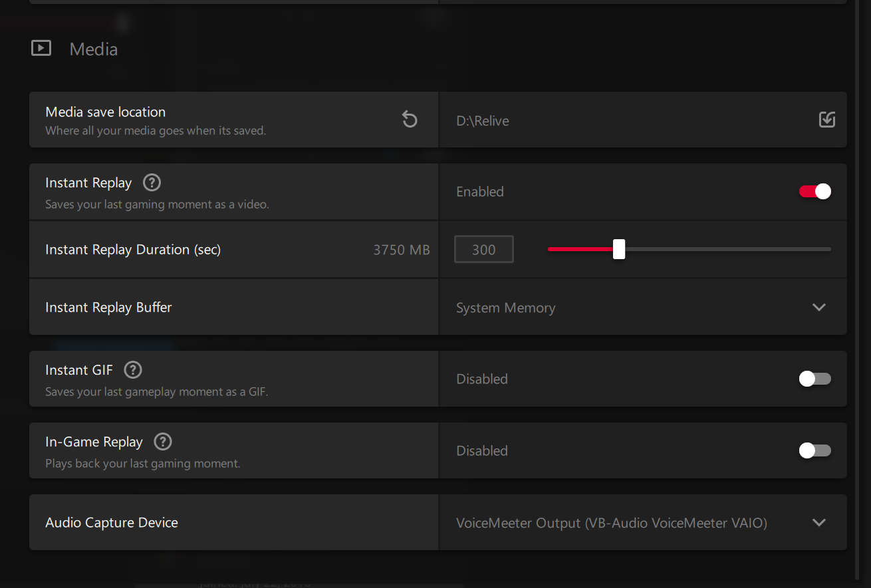Click the 3750 MB size label
Screen dimensions: 871x588
(x=402, y=250)
